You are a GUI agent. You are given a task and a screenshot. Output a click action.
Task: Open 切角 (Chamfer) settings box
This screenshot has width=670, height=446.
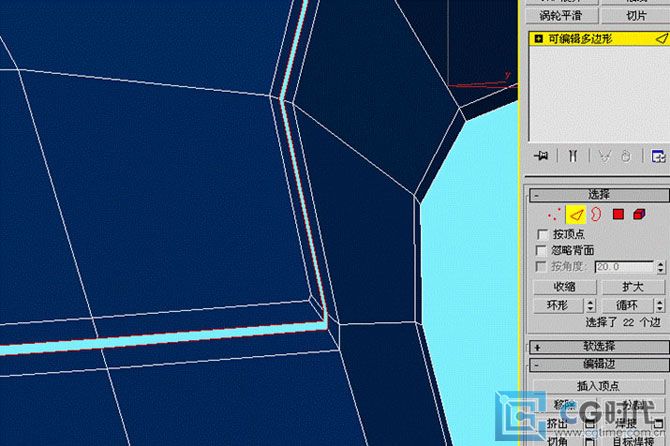click(x=590, y=441)
